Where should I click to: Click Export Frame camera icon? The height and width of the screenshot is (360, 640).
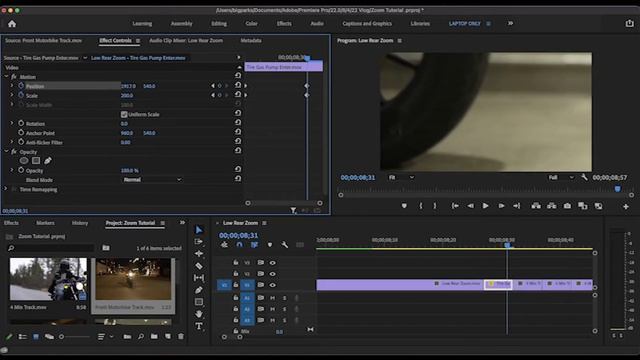point(567,206)
